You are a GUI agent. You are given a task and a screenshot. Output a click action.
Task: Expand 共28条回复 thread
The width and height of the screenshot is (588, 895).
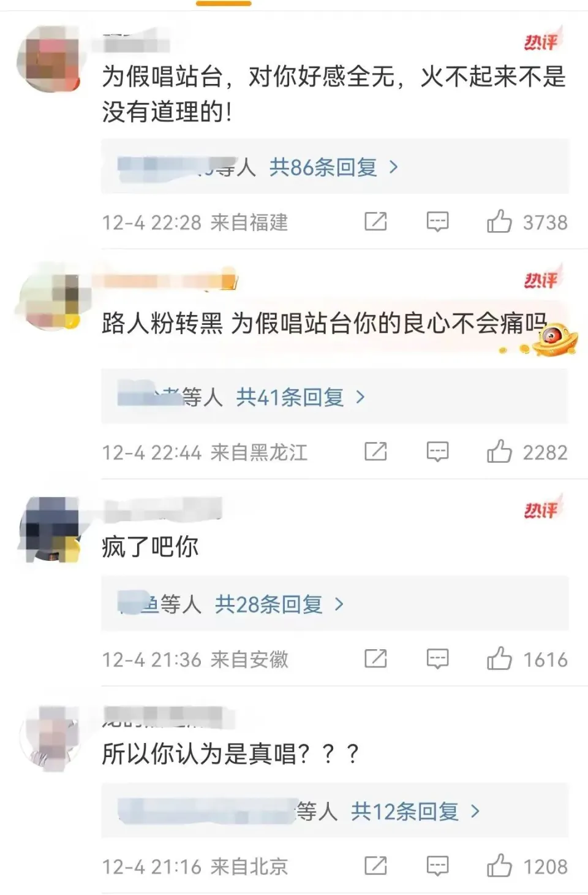tap(279, 604)
